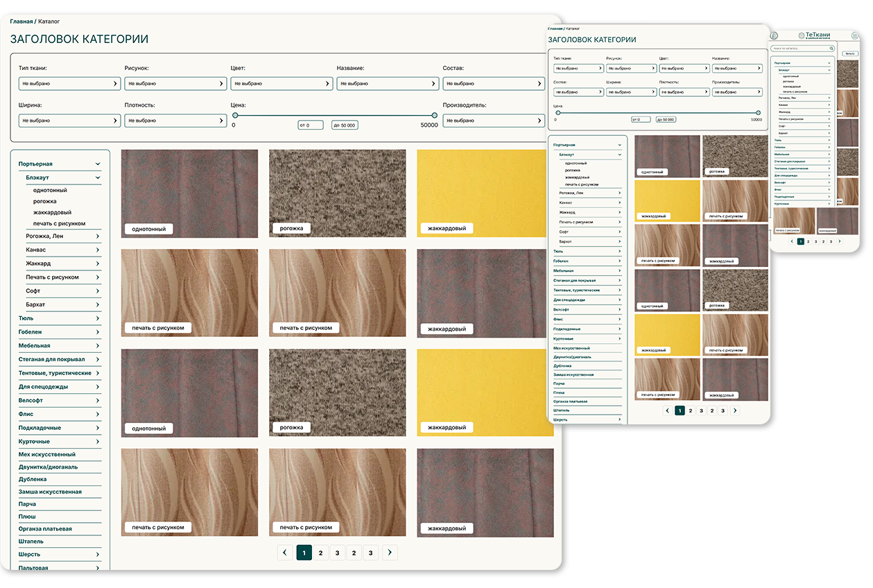Open the 'Тип ткани' dropdown in large layout
The image size is (873, 588).
(69, 83)
